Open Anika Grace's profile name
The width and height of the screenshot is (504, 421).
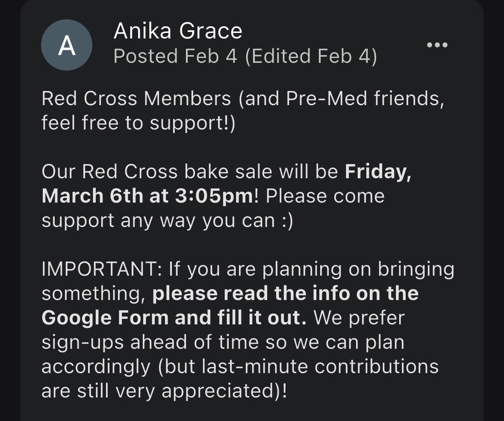(x=178, y=31)
